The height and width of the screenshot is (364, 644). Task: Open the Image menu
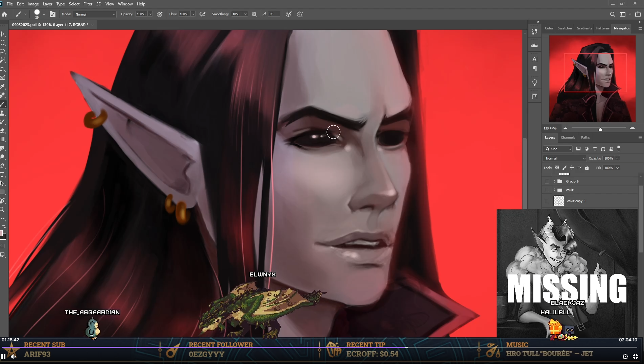(x=33, y=4)
